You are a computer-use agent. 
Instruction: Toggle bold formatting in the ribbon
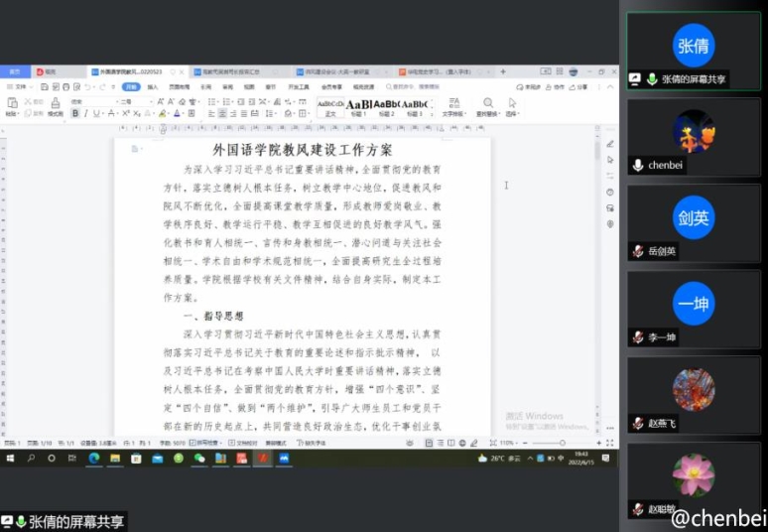[x=75, y=114]
